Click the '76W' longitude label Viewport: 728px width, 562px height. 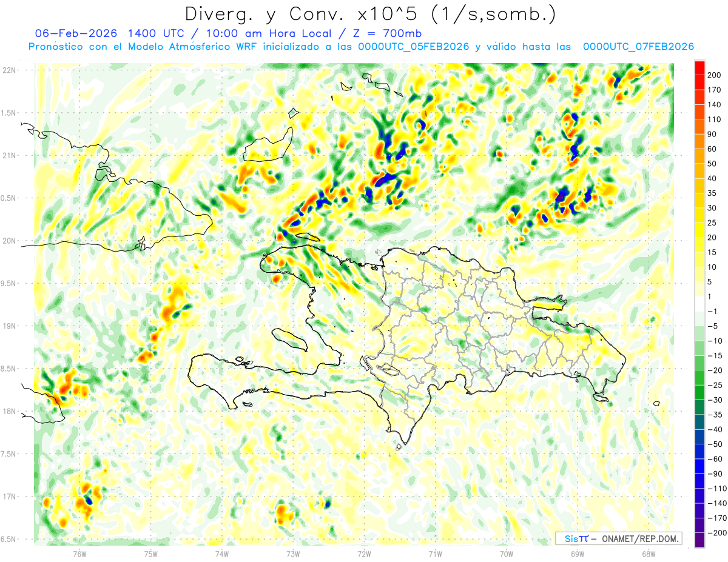pos(79,554)
